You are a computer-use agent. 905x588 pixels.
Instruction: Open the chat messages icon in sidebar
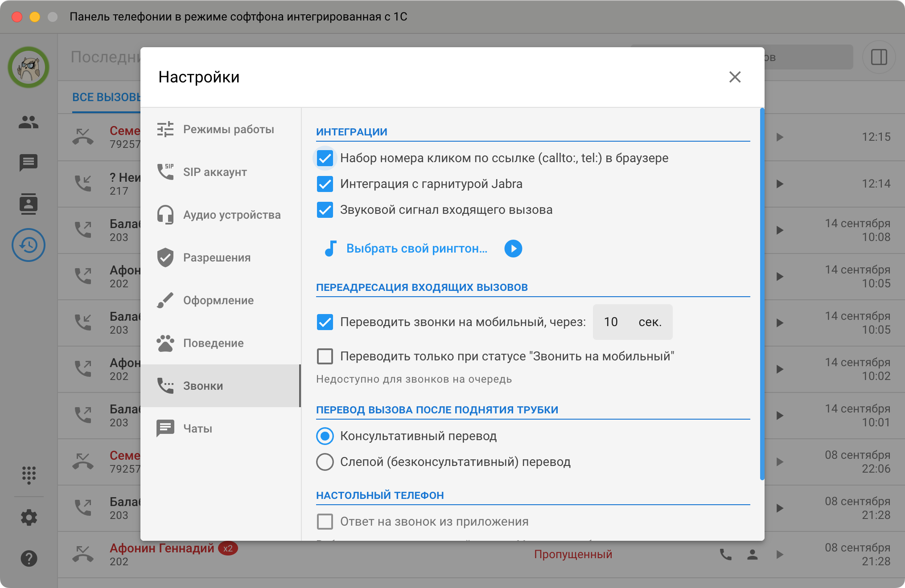tap(29, 163)
